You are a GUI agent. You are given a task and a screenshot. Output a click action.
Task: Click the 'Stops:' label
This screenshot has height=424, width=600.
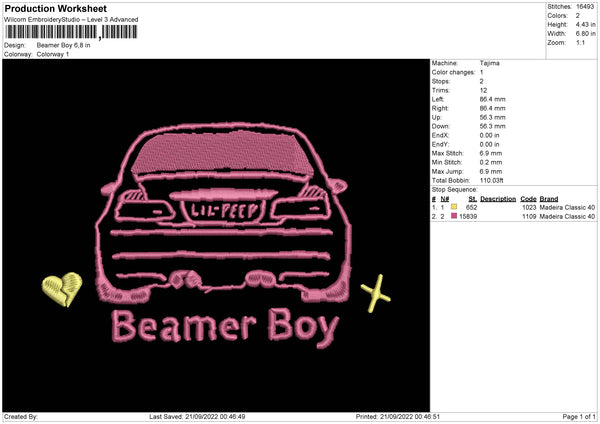coord(441,82)
